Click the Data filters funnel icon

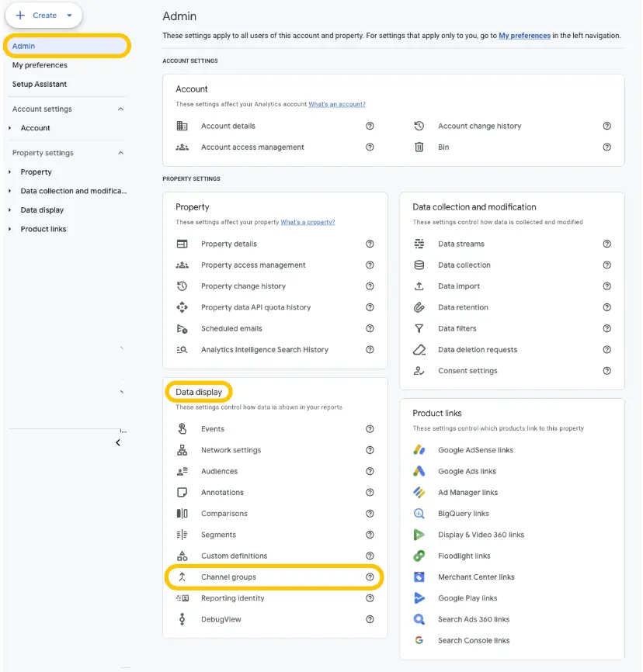coord(419,329)
